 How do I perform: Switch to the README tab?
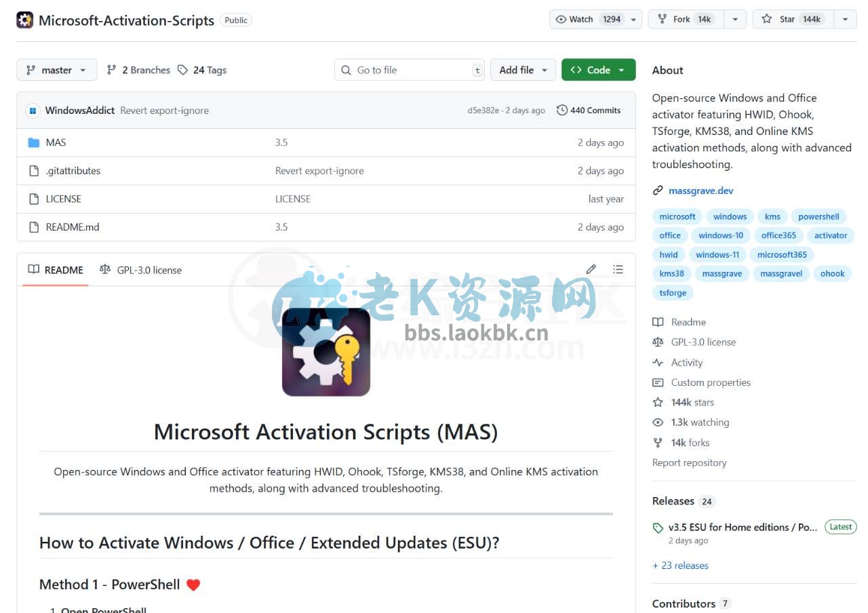tap(56, 270)
